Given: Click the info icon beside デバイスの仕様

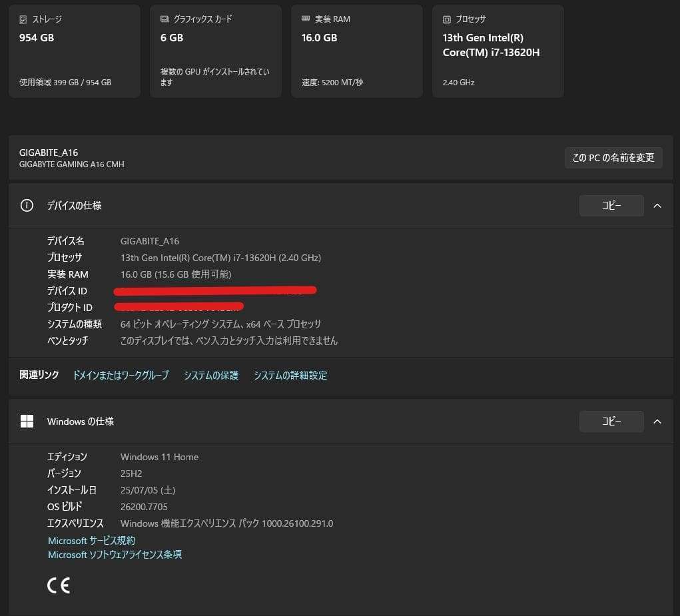Looking at the screenshot, I should [x=27, y=206].
